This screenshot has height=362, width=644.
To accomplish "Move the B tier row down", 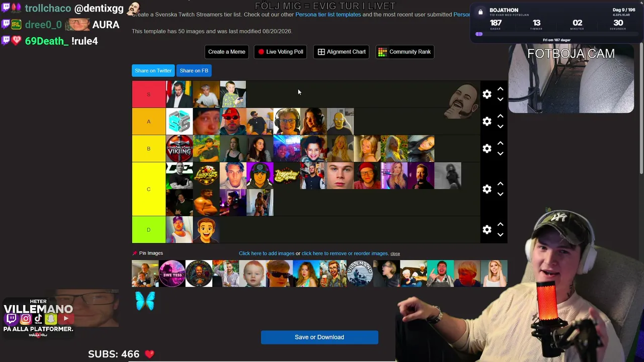I will pyautogui.click(x=500, y=153).
